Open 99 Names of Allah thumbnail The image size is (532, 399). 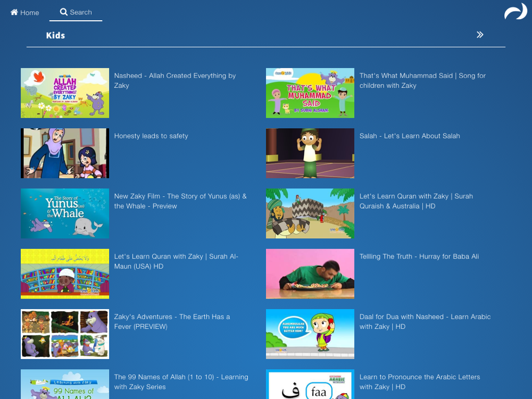click(x=65, y=384)
